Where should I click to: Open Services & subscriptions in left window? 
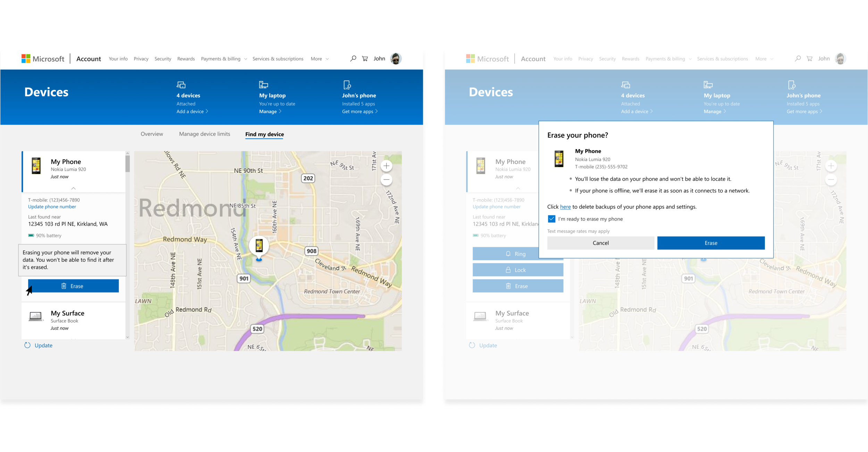(x=278, y=59)
